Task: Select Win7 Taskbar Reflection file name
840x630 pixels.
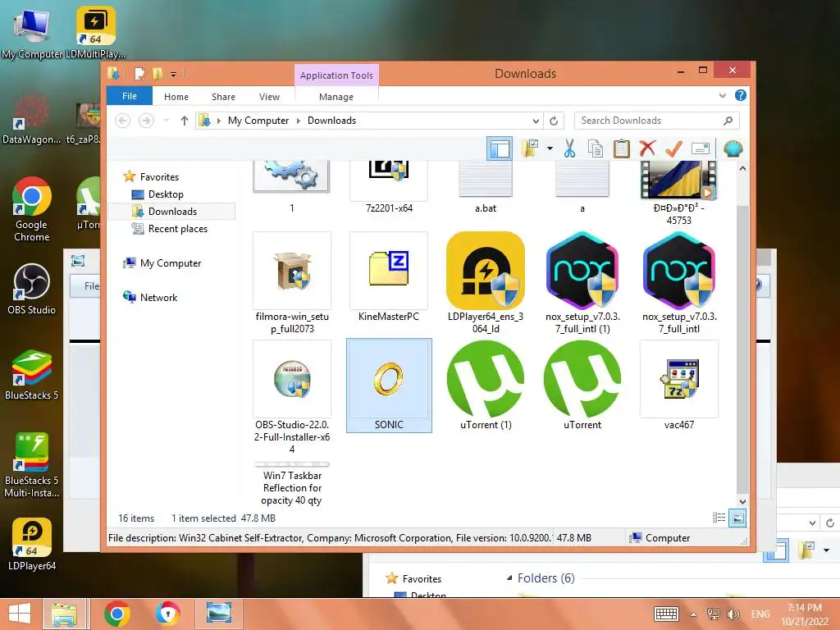Action: tap(292, 487)
